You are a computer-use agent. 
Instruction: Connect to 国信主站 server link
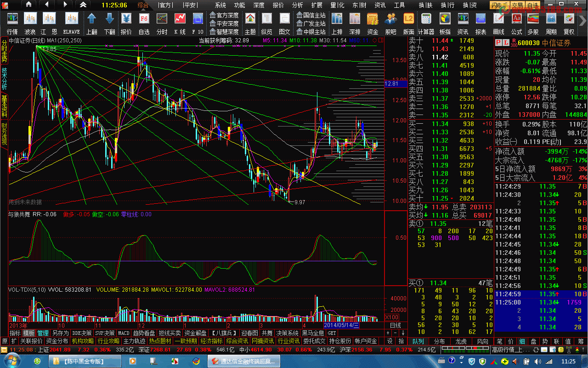(x=311, y=15)
